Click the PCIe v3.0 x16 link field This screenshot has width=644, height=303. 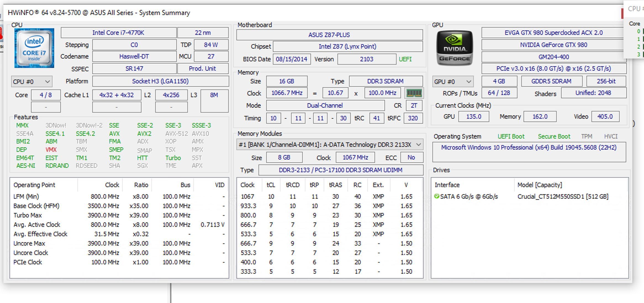[554, 68]
